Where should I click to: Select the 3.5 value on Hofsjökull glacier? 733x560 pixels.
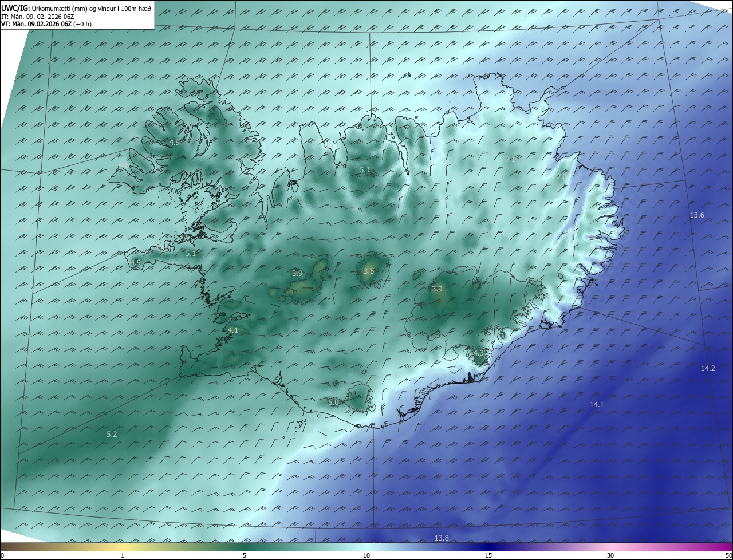point(369,271)
